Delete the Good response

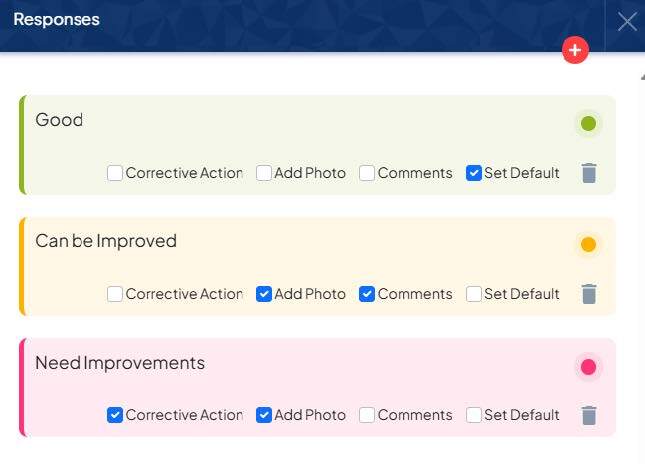coord(589,173)
